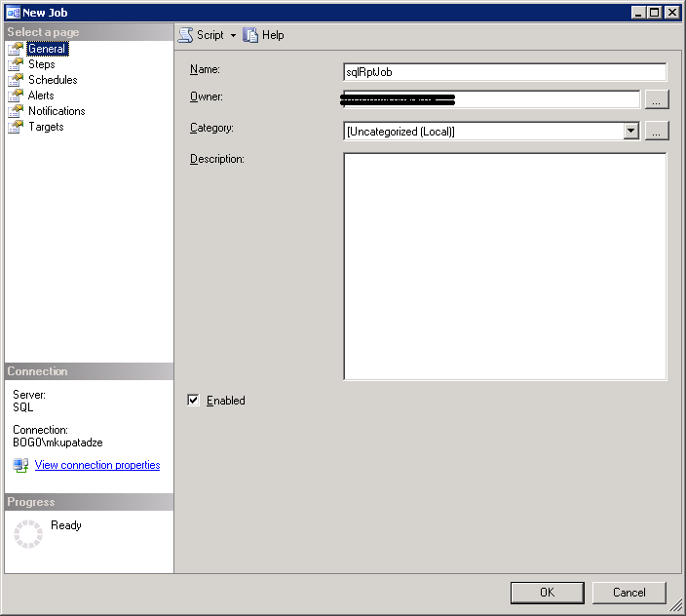Open the Script dropdown arrow
This screenshot has height=616, width=686.
234,36
